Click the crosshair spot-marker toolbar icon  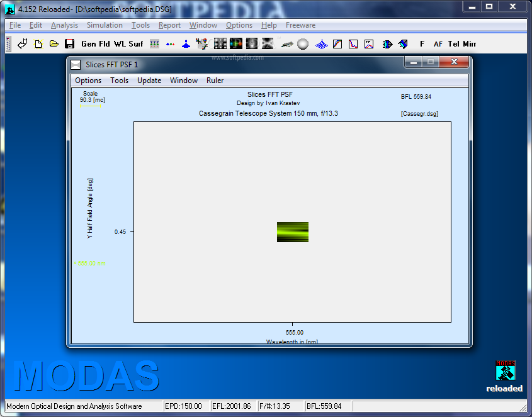point(202,44)
